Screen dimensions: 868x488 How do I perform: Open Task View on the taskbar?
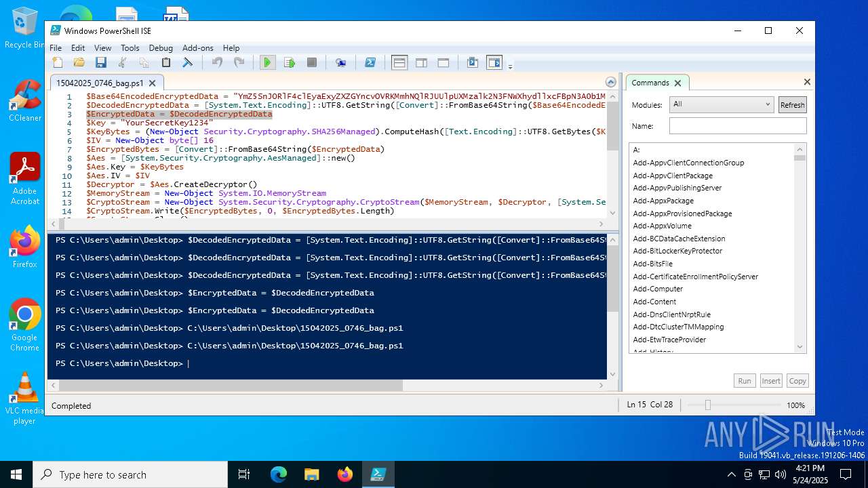(244, 474)
